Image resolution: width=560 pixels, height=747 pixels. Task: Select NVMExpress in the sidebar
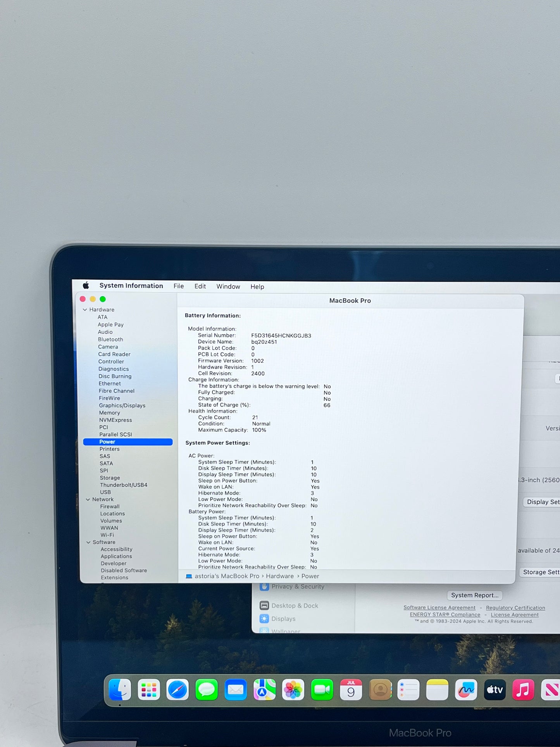point(115,420)
